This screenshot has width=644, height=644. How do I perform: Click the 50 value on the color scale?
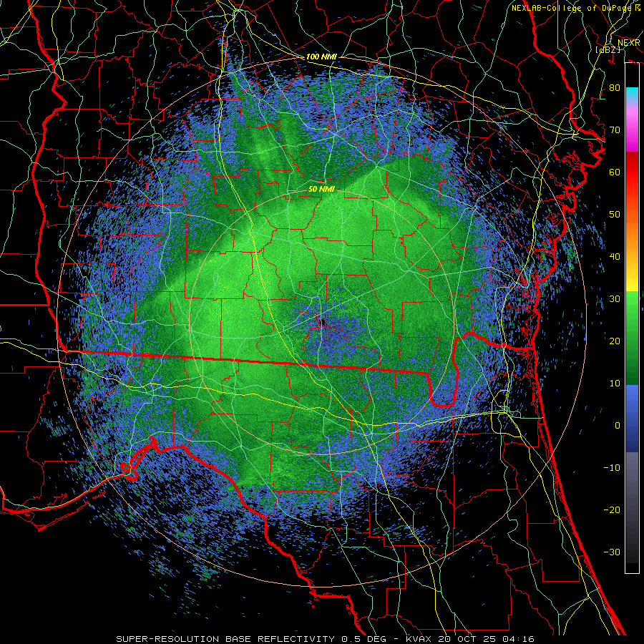(x=615, y=215)
